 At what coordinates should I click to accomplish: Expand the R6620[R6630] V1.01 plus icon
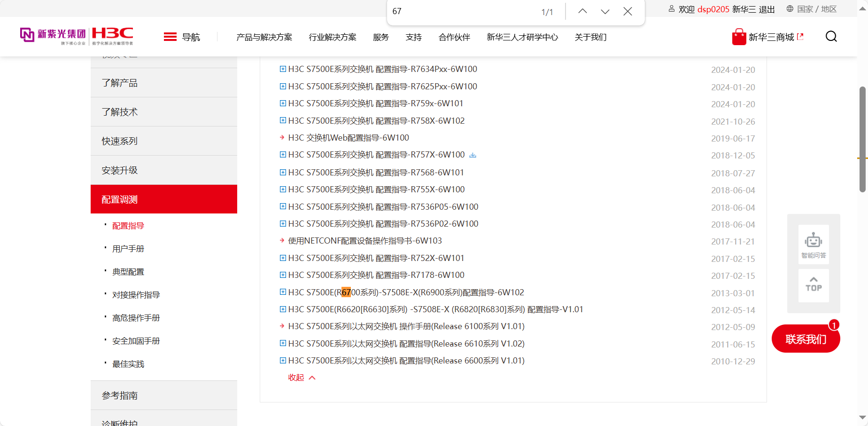283,309
